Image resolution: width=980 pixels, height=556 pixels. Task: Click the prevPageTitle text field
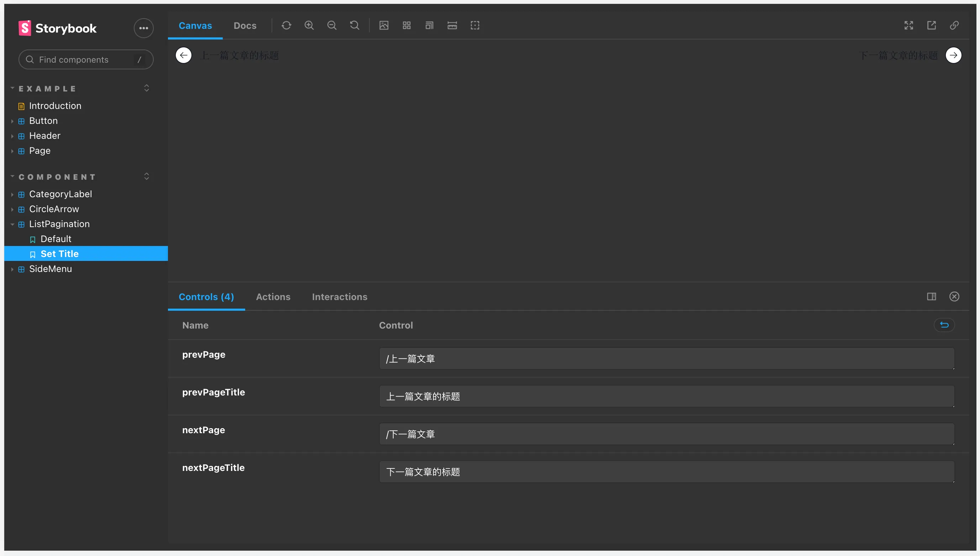click(x=666, y=397)
